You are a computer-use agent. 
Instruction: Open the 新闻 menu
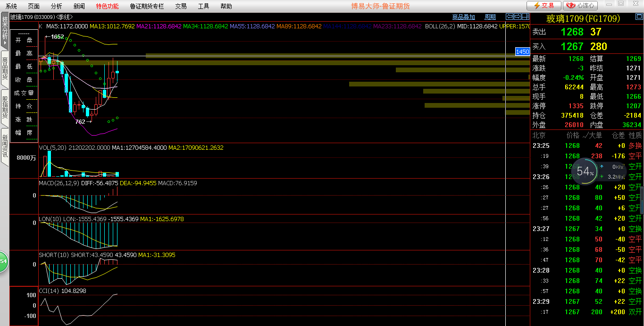[79, 6]
